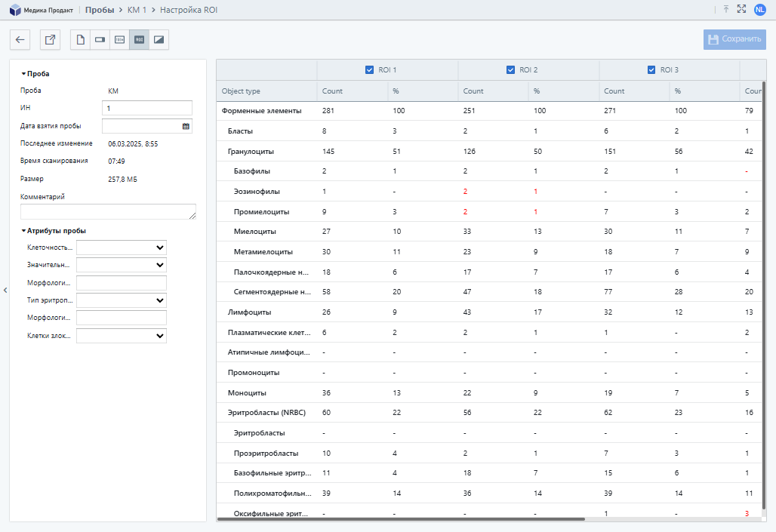Collapse the Атрибуты пробы section

coord(54,231)
